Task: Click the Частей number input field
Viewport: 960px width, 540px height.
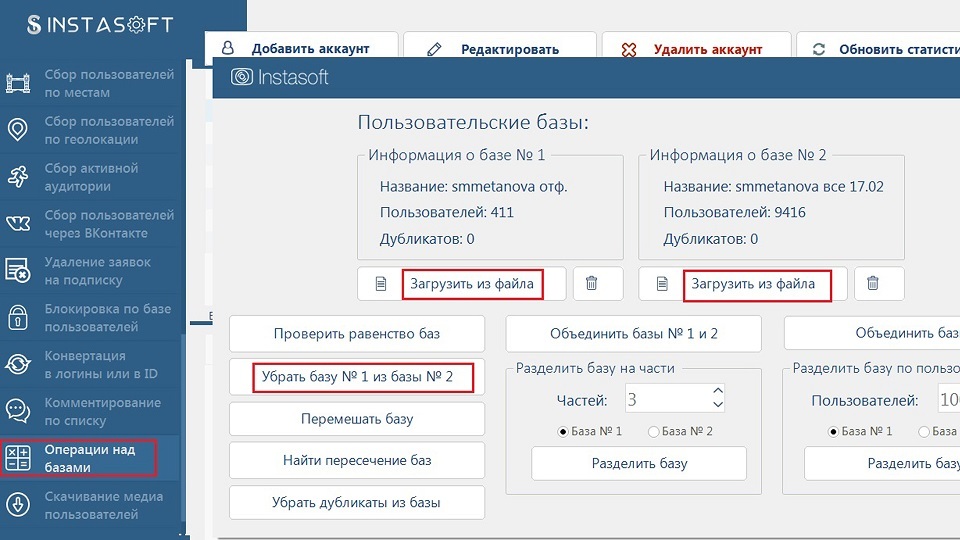Action: (x=676, y=398)
